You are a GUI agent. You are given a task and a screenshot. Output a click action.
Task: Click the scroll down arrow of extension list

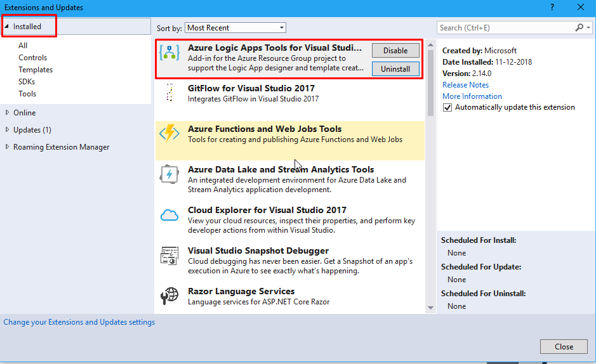coord(430,308)
